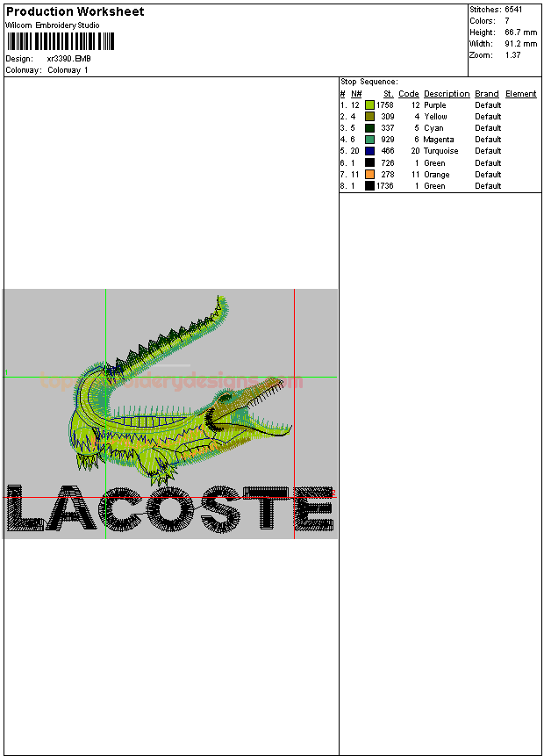Click the Green description in row 6
The height and width of the screenshot is (756, 544).
click(x=434, y=163)
